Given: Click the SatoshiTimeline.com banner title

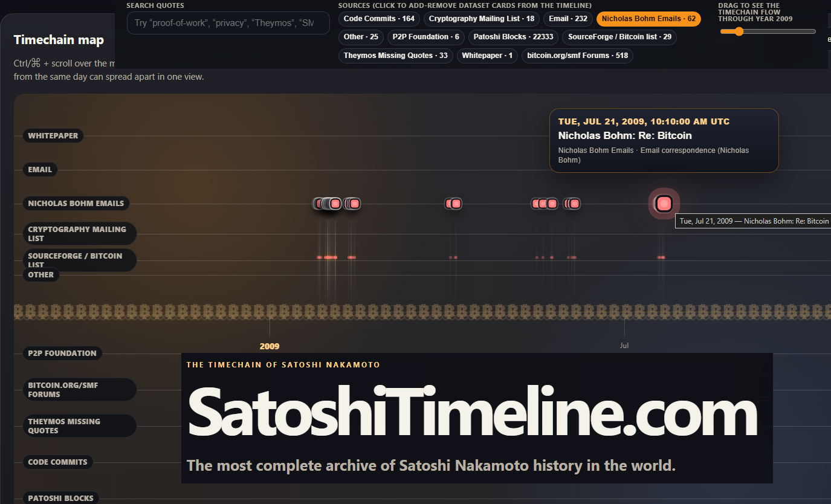Looking at the screenshot, I should [473, 412].
